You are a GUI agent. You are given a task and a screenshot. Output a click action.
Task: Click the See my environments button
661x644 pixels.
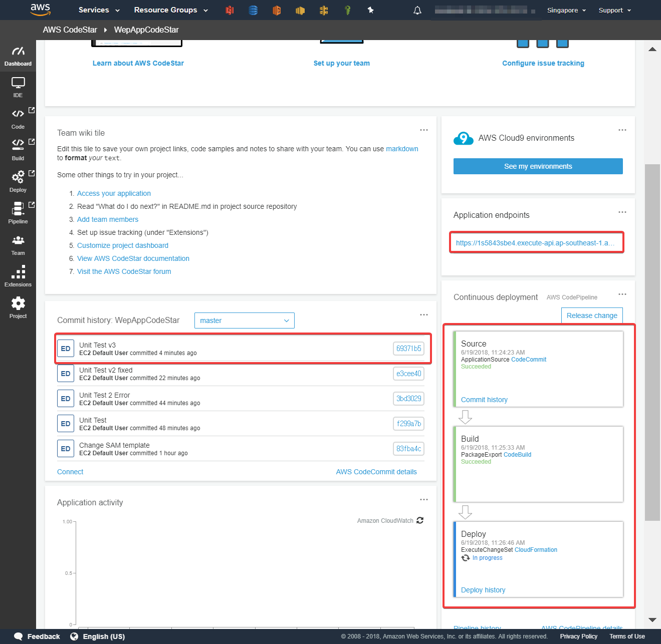click(x=538, y=166)
